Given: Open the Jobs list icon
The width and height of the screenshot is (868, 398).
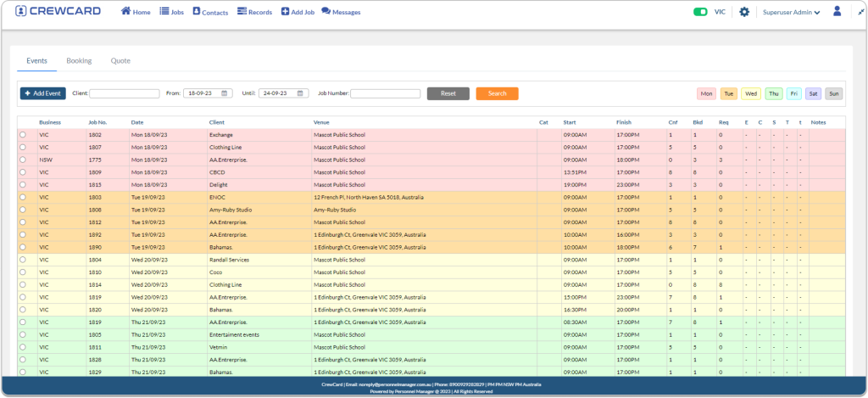Looking at the screenshot, I should (164, 12).
